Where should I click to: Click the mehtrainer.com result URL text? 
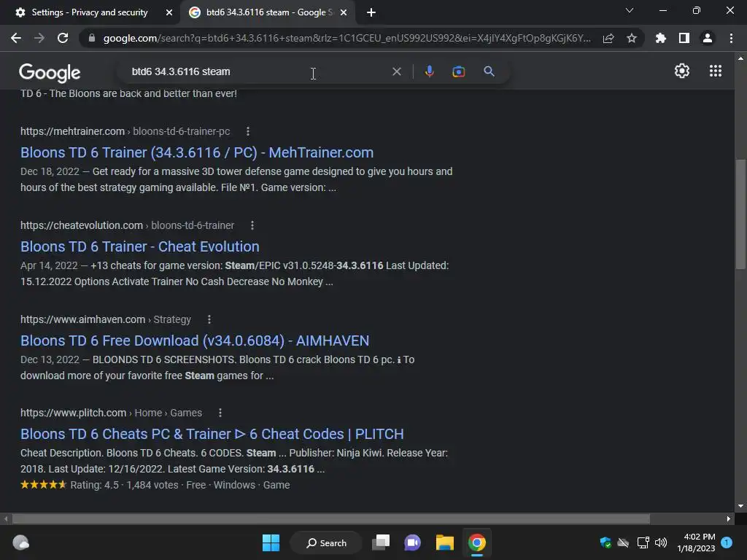125,131
